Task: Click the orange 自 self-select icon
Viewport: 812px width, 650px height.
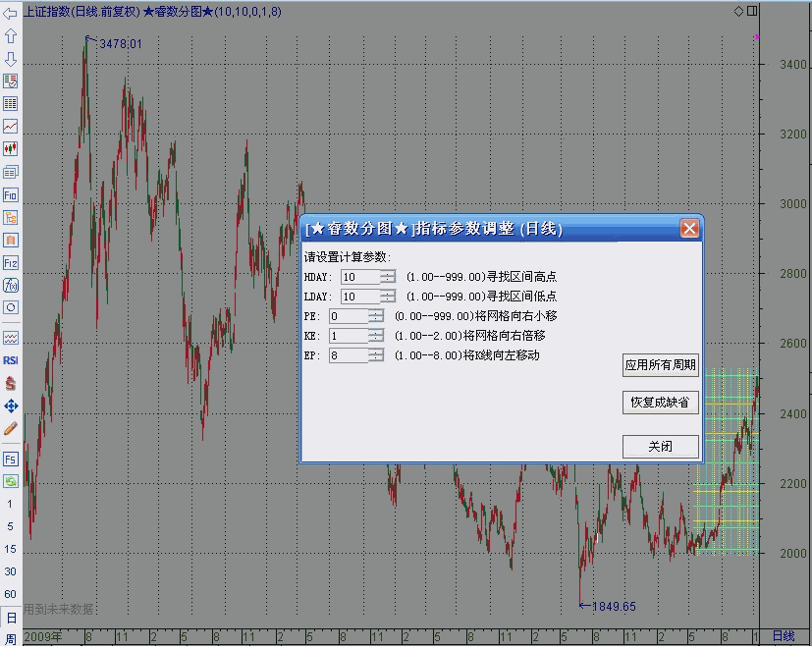Action: [11, 241]
